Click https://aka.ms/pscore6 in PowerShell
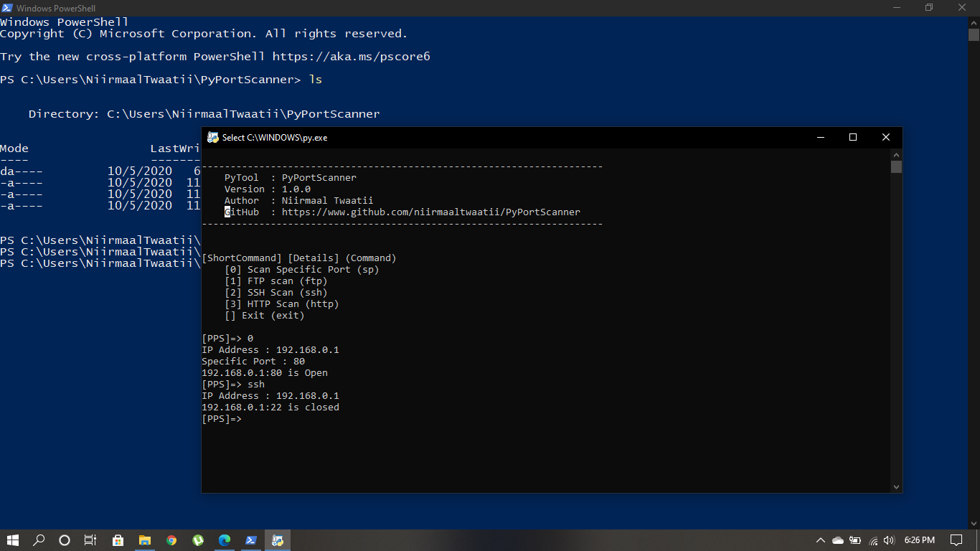This screenshot has width=980, height=551. click(352, 56)
